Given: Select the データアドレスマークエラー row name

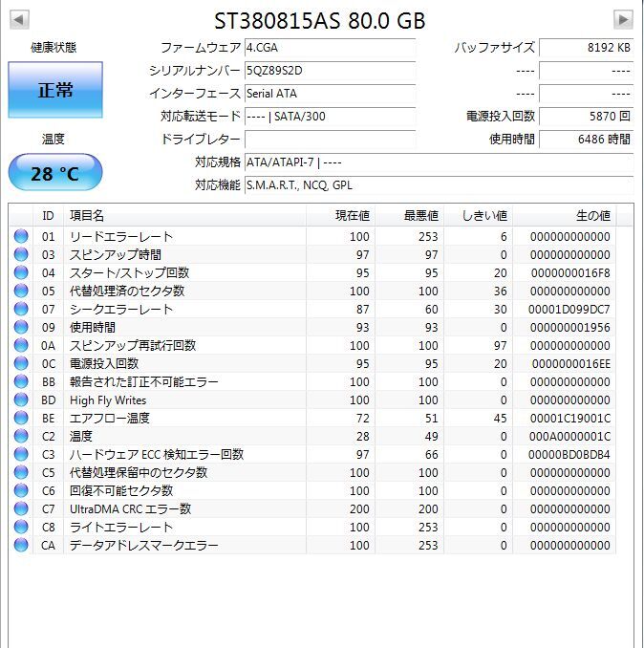Looking at the screenshot, I should pyautogui.click(x=143, y=546).
